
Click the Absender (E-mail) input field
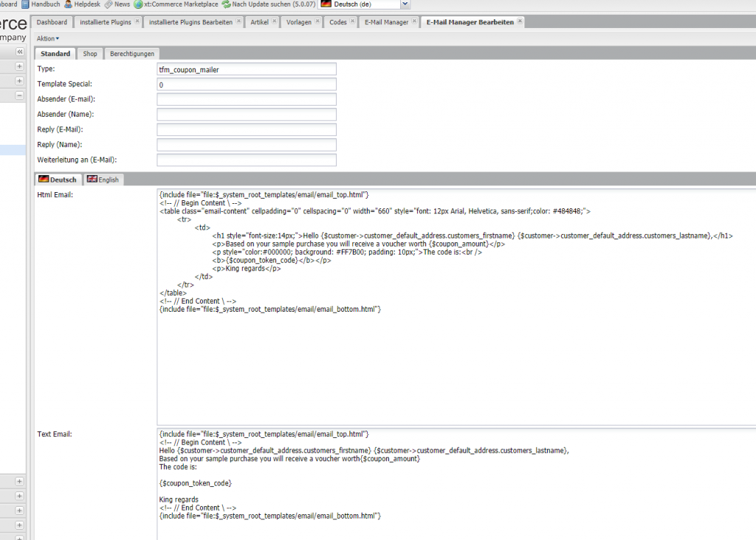click(x=247, y=99)
